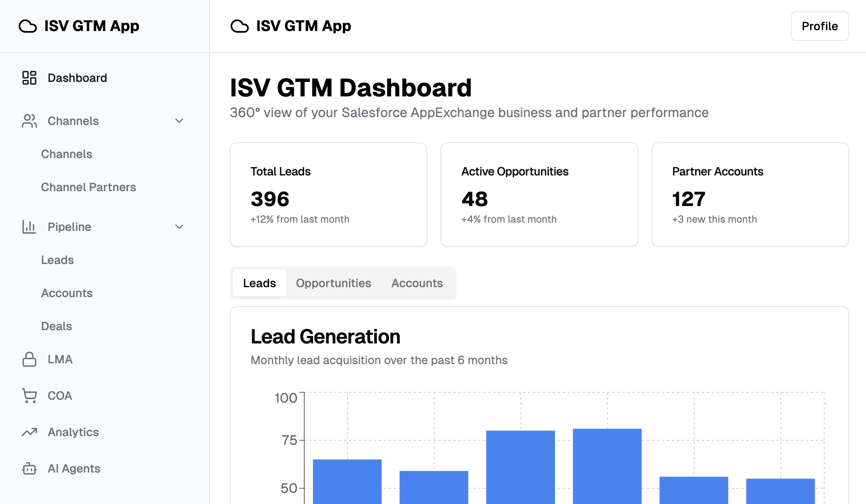Click the ISV GTM App title in sidebar header
The width and height of the screenshot is (866, 504).
pyautogui.click(x=92, y=26)
